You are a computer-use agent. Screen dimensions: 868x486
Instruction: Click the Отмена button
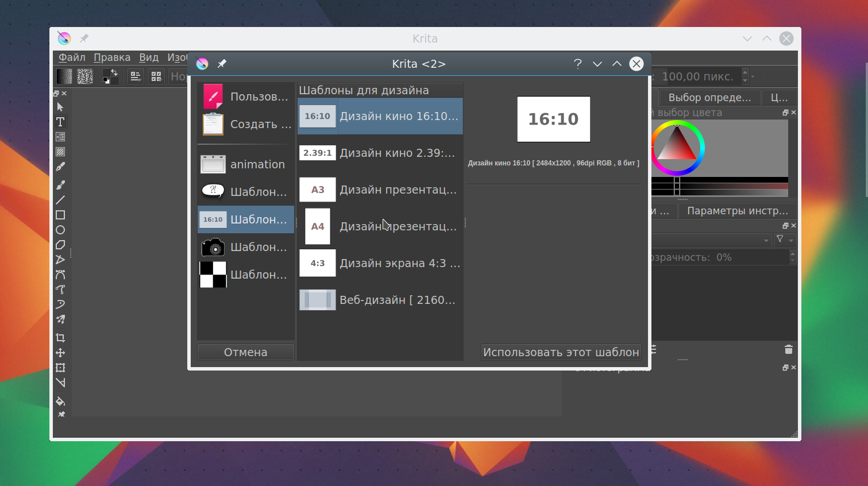point(246,352)
